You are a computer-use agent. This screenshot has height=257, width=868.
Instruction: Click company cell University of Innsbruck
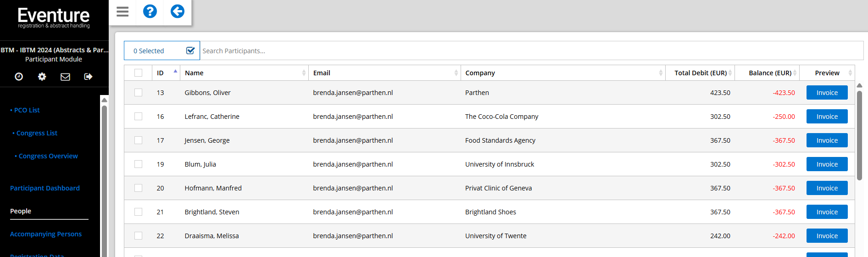click(x=500, y=164)
